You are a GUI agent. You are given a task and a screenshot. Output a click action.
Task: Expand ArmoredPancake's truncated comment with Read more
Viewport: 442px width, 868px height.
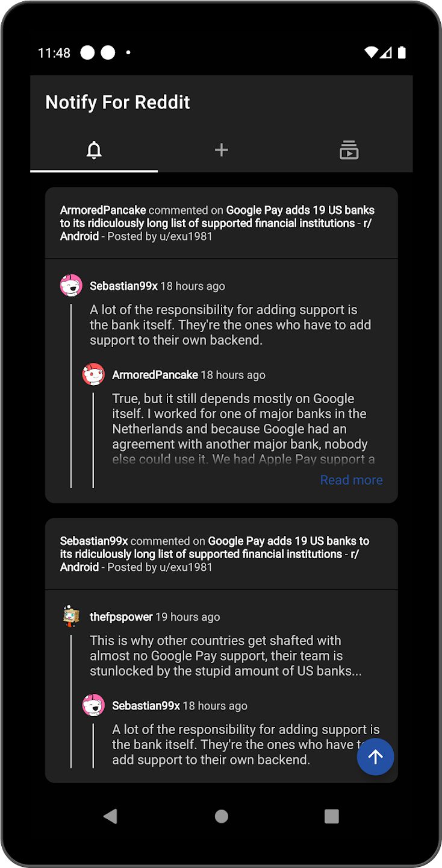point(351,480)
